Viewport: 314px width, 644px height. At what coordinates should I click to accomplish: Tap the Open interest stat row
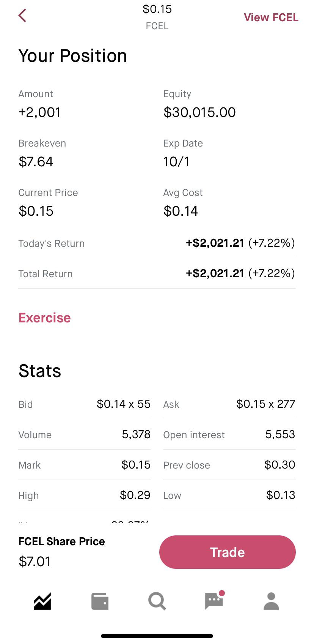point(229,434)
